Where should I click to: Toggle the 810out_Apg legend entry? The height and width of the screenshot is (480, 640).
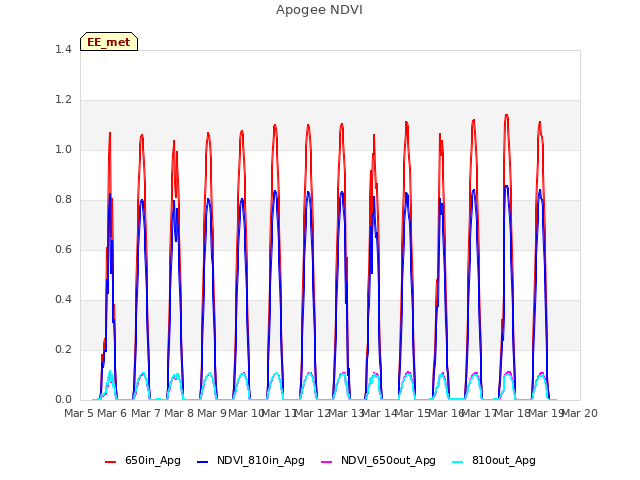point(494,460)
